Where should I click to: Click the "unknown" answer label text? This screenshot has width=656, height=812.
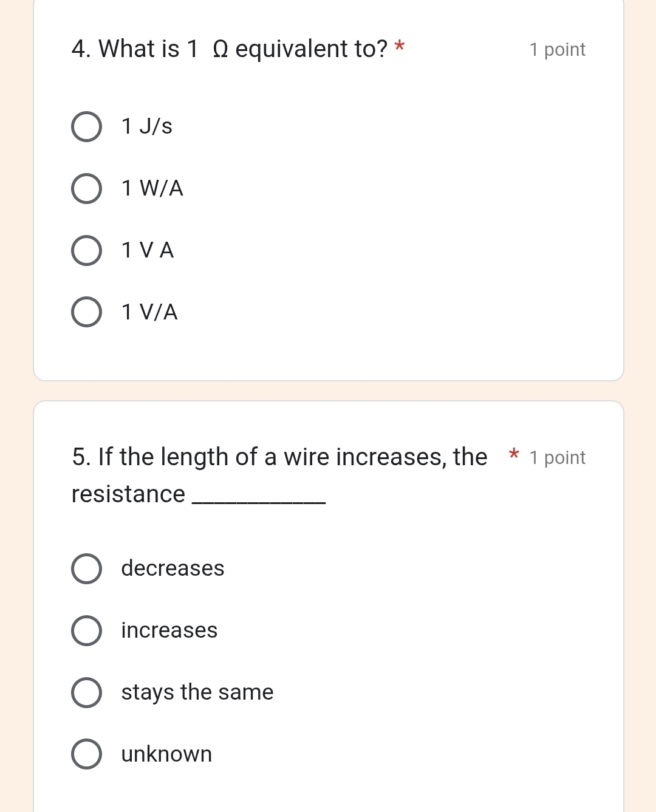click(x=166, y=755)
